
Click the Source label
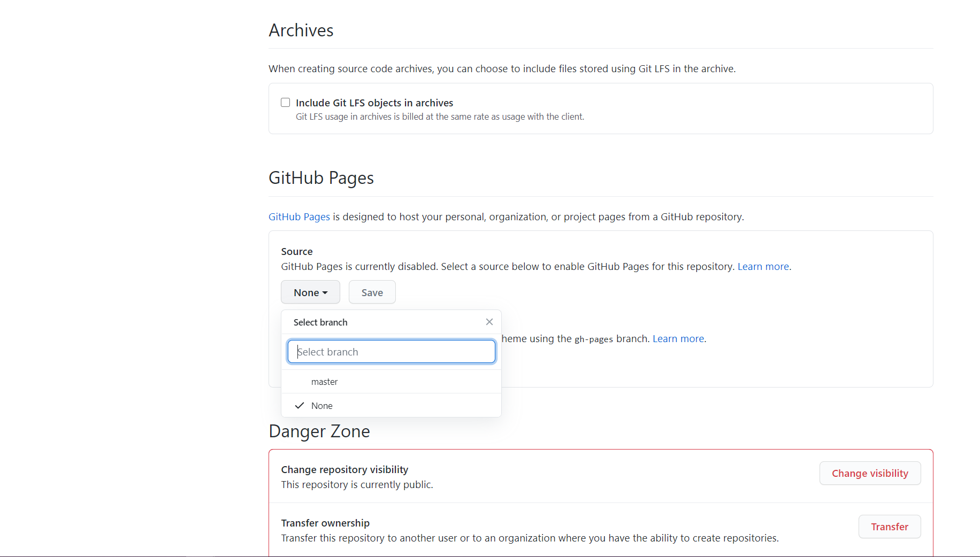click(x=297, y=252)
